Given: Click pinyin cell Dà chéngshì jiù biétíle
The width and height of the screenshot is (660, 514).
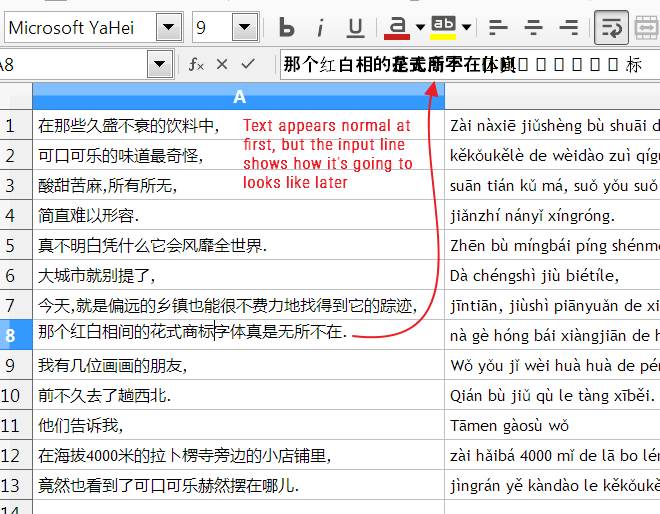Looking at the screenshot, I should point(552,275).
